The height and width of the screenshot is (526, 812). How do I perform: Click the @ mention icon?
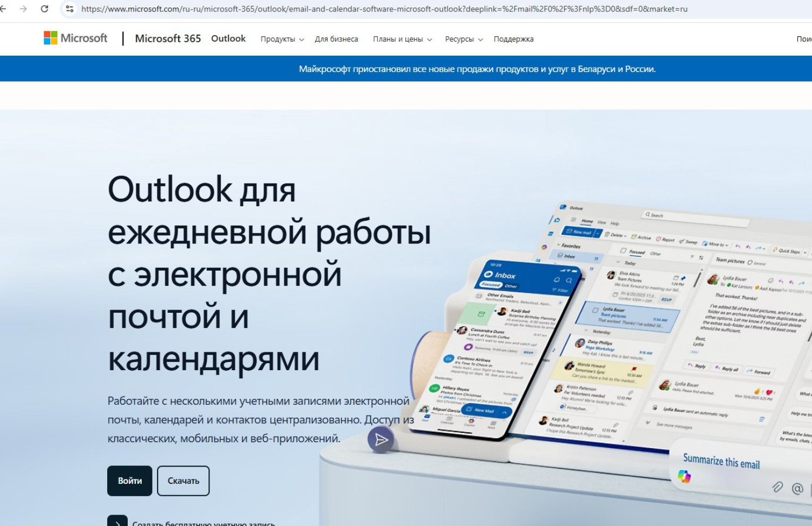[x=797, y=489]
